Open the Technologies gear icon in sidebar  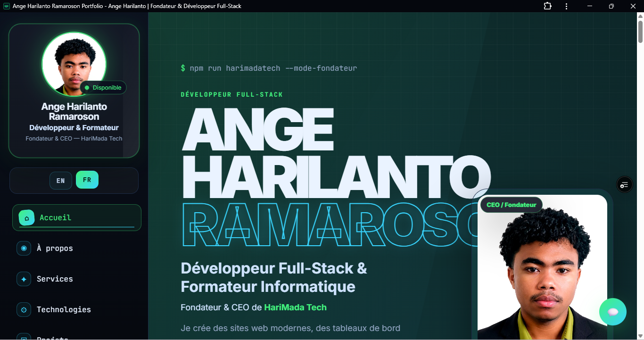24,309
